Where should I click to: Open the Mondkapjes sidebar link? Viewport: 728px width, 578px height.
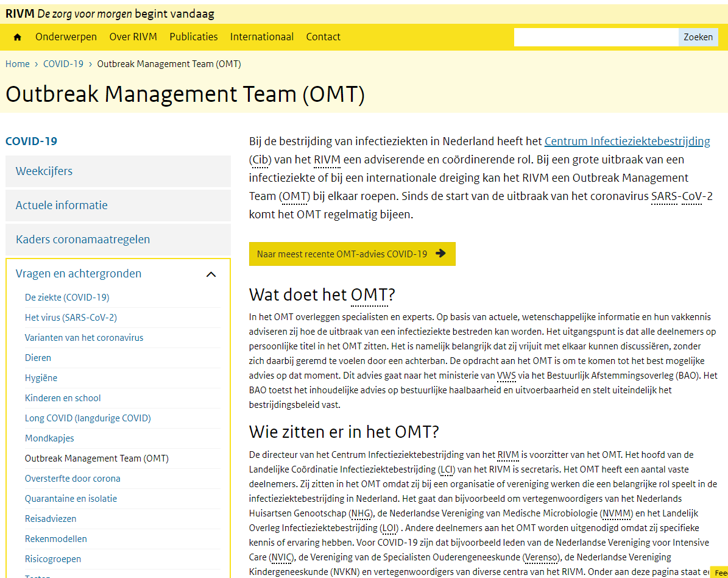pyautogui.click(x=49, y=438)
